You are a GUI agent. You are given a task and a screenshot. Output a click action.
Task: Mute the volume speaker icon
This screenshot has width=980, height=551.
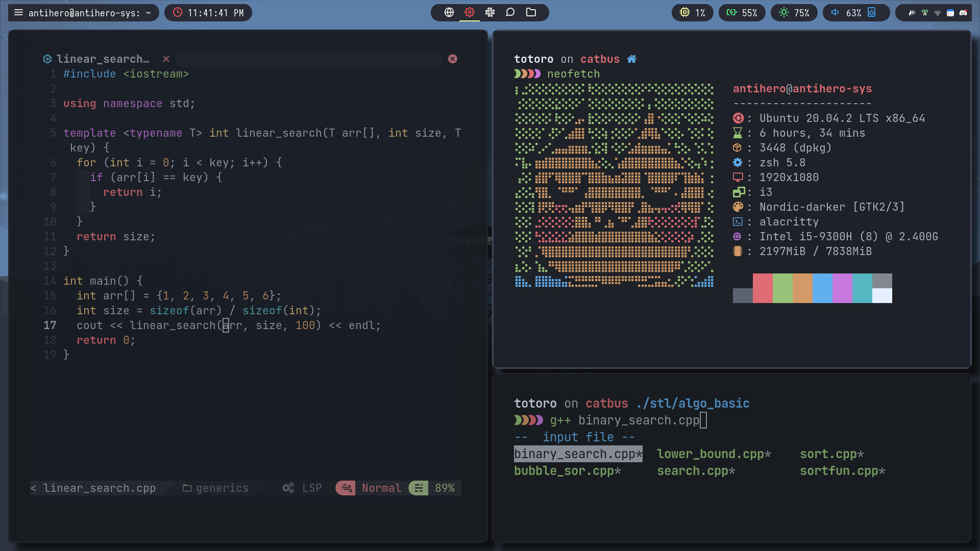click(835, 13)
